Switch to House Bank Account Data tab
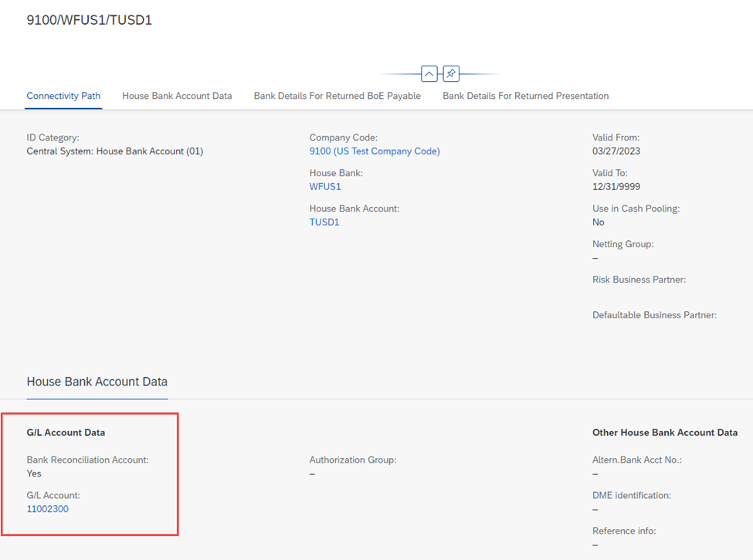753x560 pixels. (177, 96)
